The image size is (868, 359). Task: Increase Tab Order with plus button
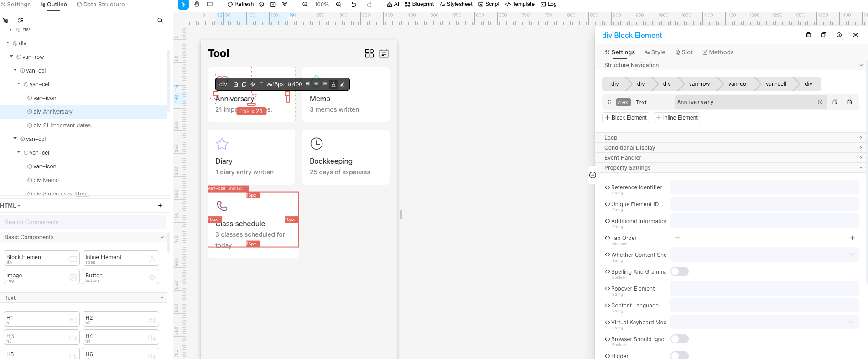[852, 238]
